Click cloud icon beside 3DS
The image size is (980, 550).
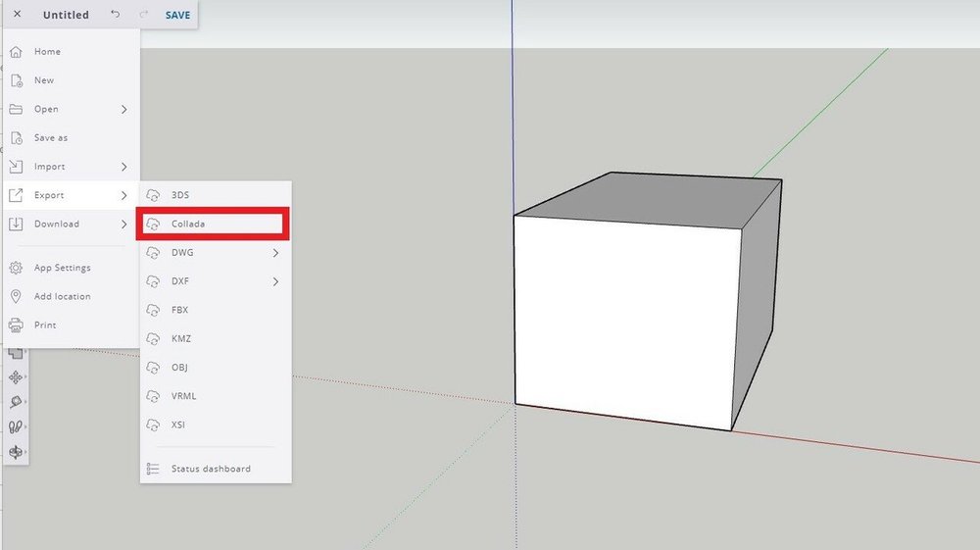[x=153, y=196]
